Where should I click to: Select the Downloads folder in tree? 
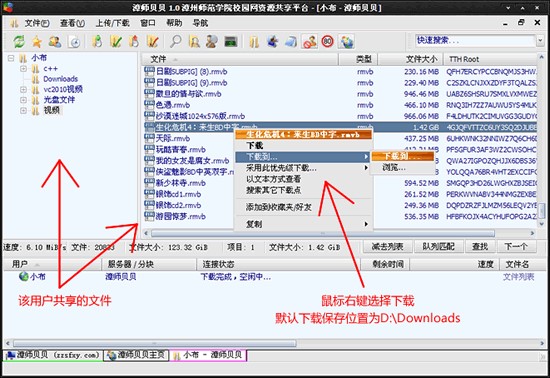[60, 79]
